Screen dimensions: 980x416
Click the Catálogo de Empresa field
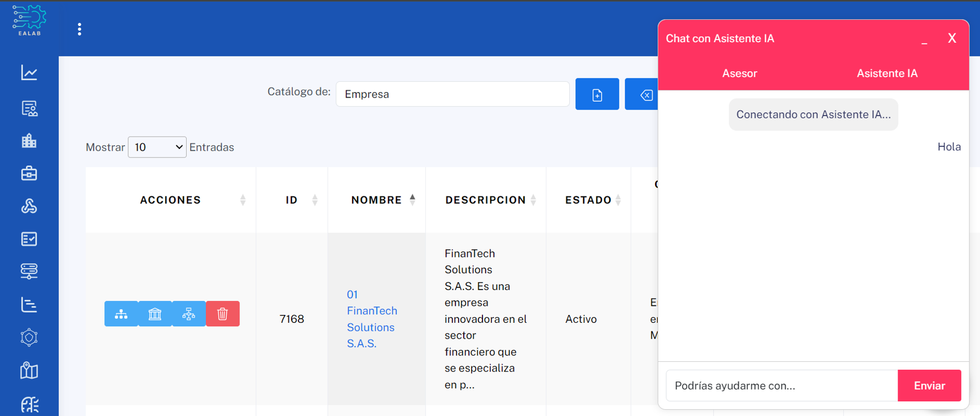point(452,94)
